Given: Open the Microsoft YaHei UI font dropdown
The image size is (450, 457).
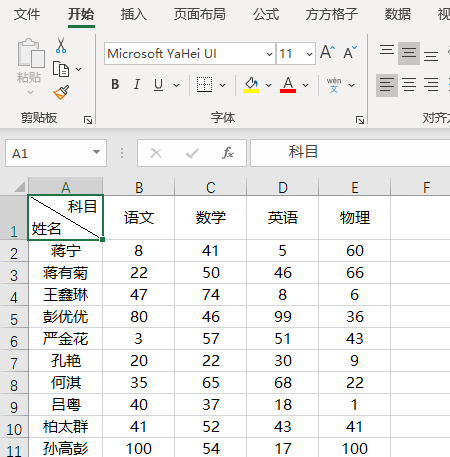Looking at the screenshot, I should (269, 54).
